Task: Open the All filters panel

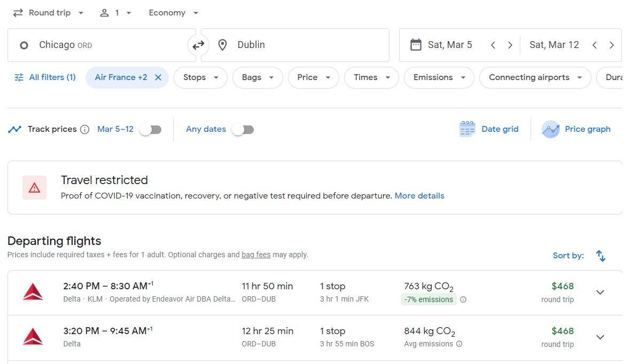Action: 45,77
